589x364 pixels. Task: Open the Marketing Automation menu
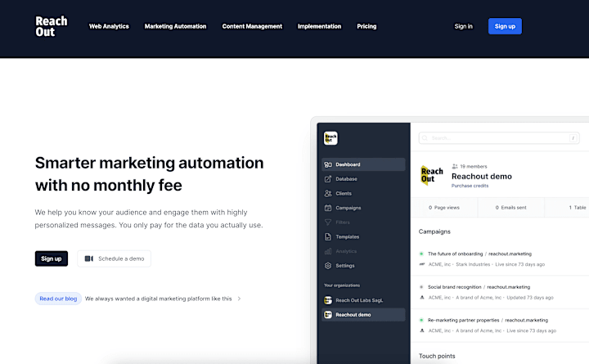point(175,26)
